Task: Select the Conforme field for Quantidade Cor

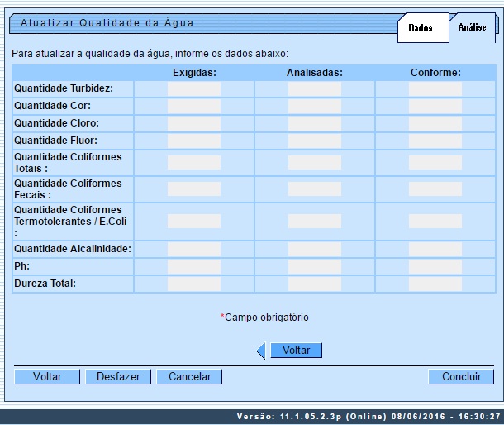Action: coord(435,107)
